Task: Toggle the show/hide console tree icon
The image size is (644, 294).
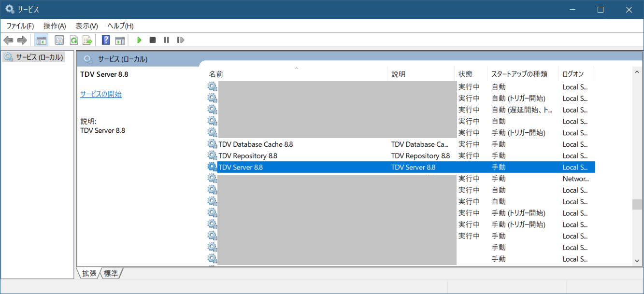Action: coord(42,40)
